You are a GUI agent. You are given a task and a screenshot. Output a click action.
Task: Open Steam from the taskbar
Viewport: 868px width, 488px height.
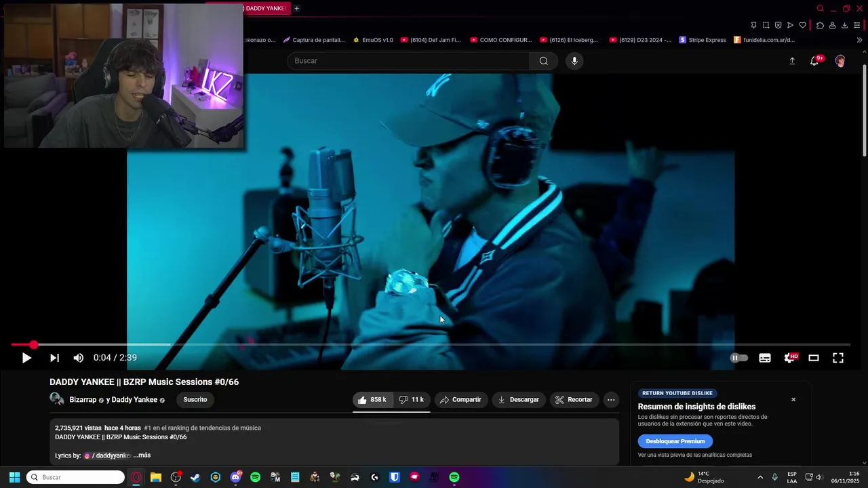(195, 477)
